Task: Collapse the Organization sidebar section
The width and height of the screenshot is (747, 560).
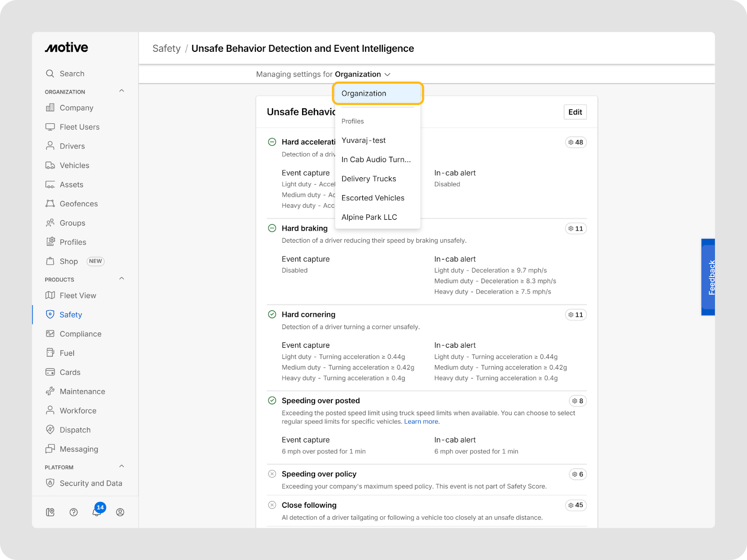Action: 121,91
